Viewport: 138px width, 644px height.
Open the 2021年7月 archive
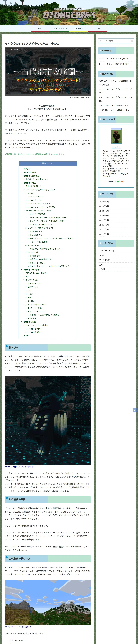click(104, 225)
